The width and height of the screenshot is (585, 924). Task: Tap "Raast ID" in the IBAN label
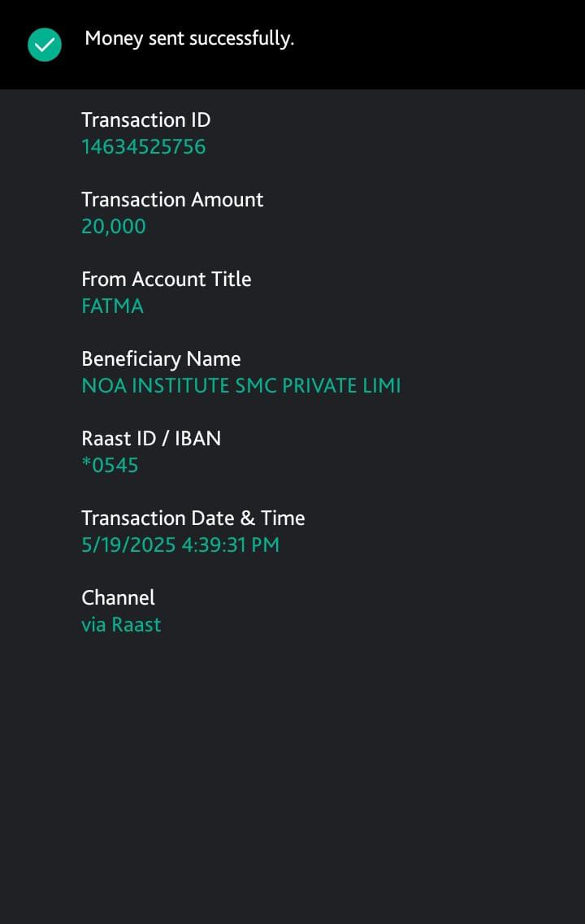(119, 438)
